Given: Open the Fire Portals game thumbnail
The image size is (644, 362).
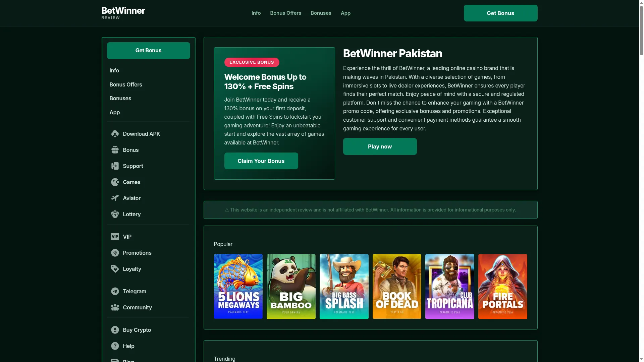Looking at the screenshot, I should click(502, 287).
